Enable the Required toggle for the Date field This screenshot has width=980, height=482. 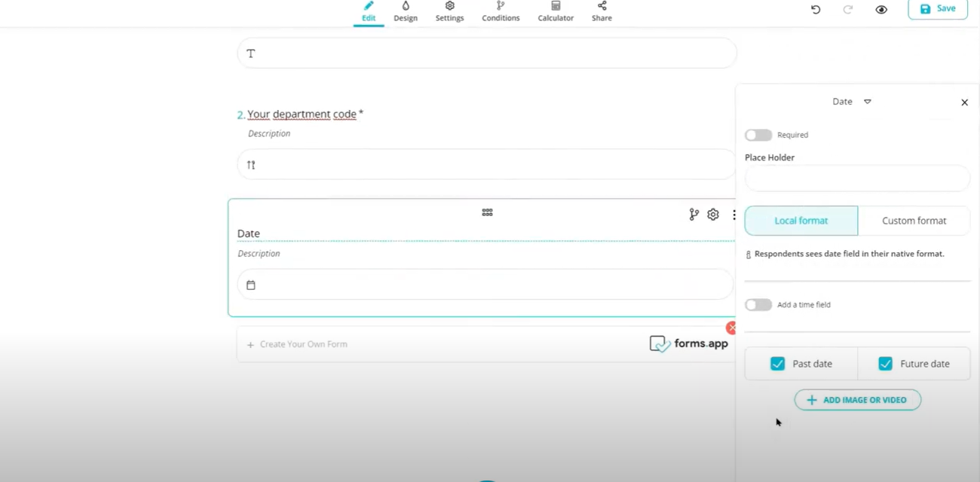coord(758,135)
